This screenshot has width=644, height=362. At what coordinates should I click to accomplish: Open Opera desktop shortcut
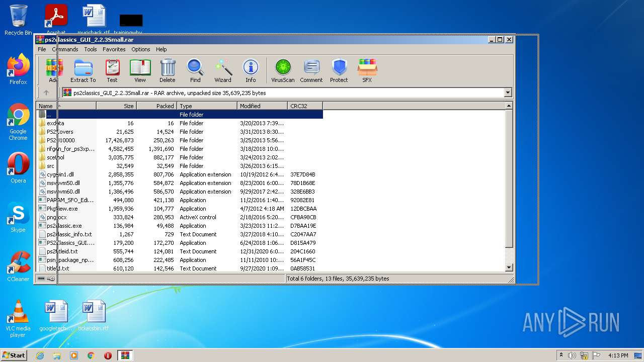click(18, 168)
